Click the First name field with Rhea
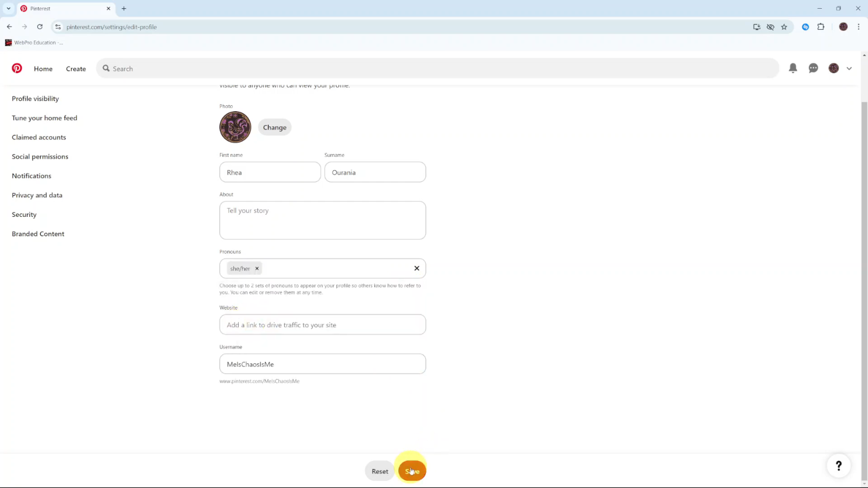 270,172
